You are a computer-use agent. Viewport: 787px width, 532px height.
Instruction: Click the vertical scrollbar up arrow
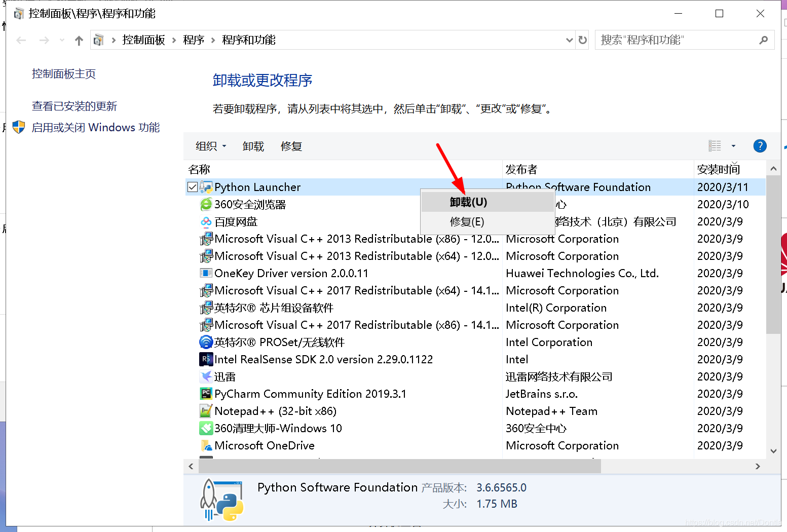pos(773,168)
